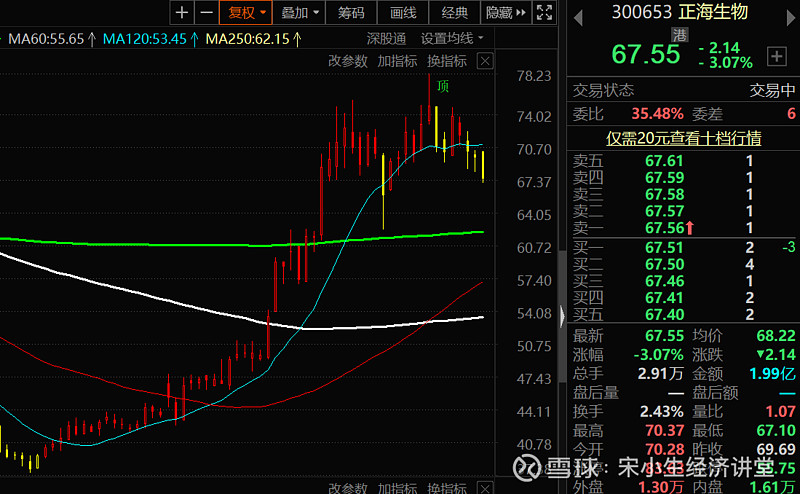Screen dimensions: 800x494
Task: Select the 画线 drawing tool
Action: point(403,12)
